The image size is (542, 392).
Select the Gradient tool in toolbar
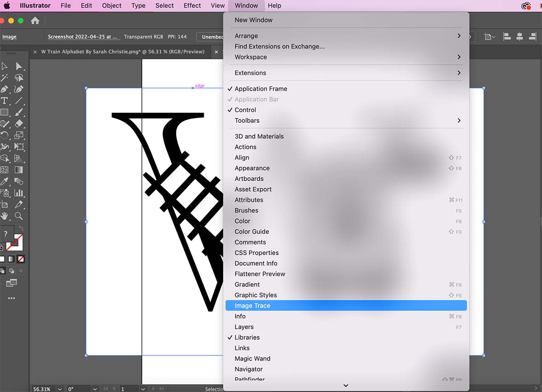coord(19,170)
